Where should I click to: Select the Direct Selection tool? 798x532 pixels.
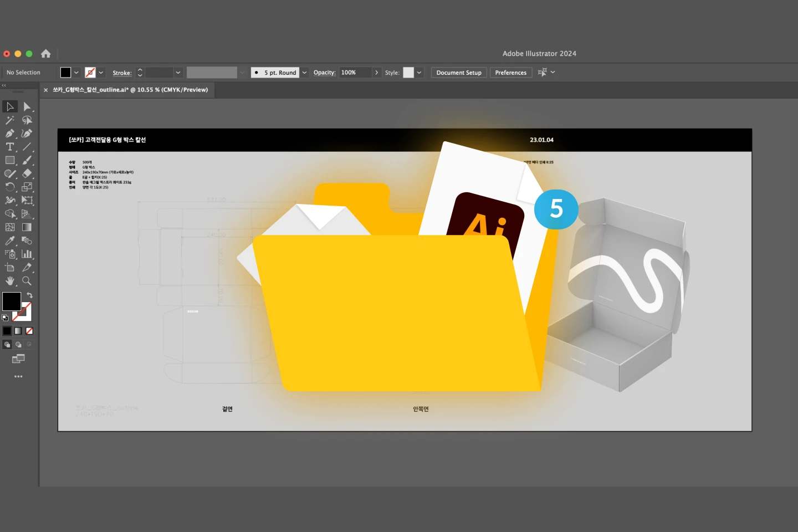point(27,106)
